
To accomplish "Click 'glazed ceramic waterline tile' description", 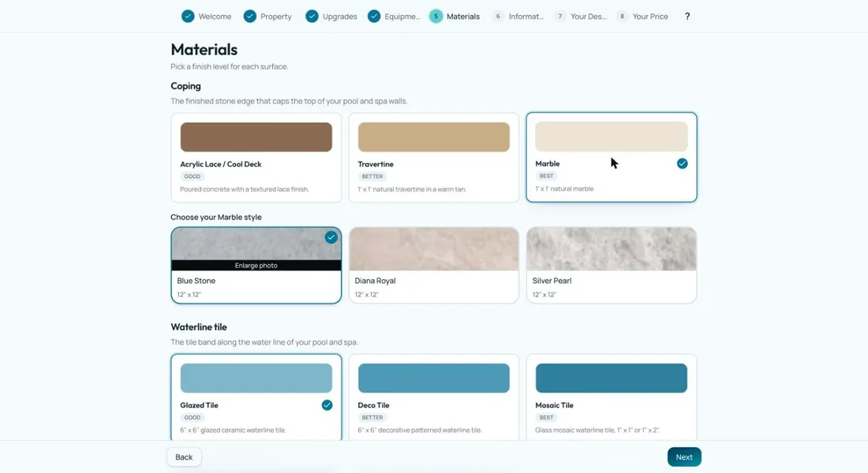I will [x=233, y=430].
